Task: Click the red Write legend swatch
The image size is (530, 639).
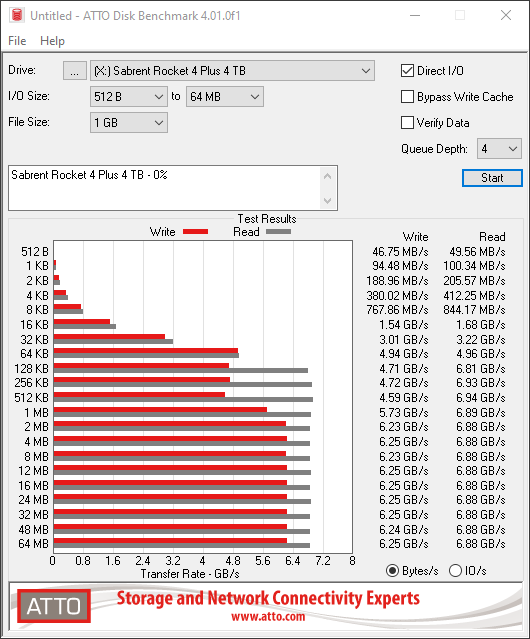Action: (x=196, y=231)
